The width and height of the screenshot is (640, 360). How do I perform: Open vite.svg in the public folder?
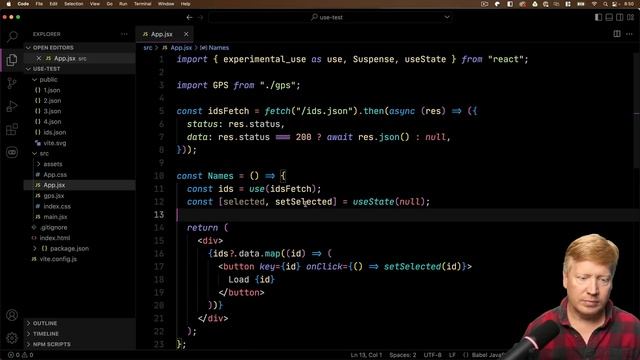coord(55,143)
